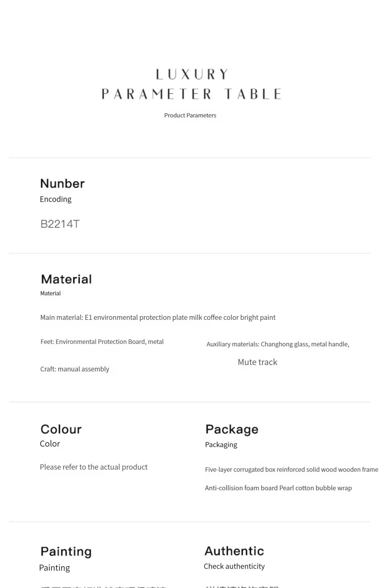The height and width of the screenshot is (588, 380).
Task: Click the product code B2214T
Action: point(60,224)
